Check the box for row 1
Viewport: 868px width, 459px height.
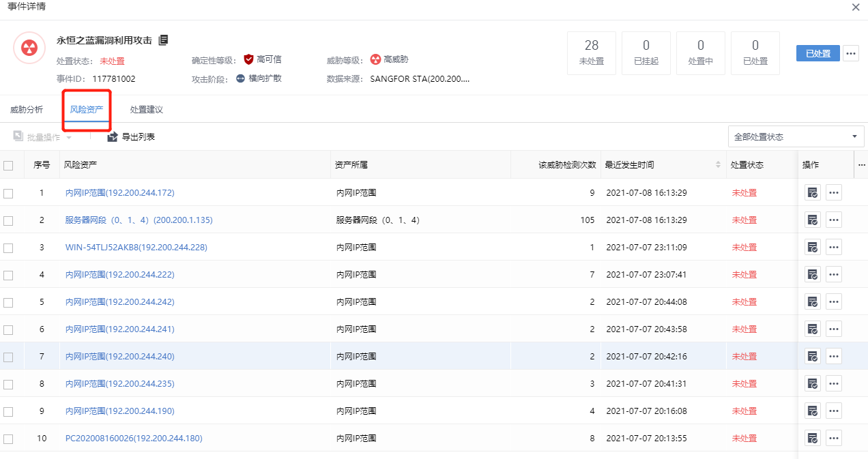coord(8,193)
